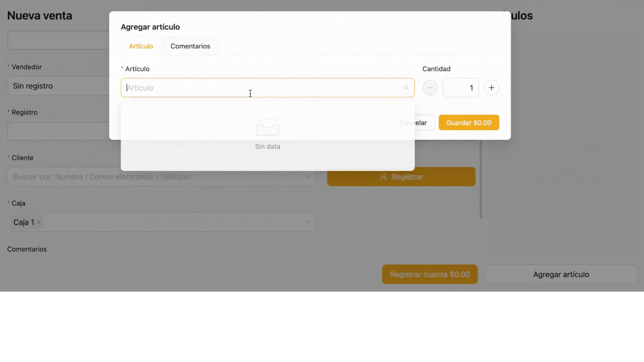Click the user icon on Registrar button
The width and height of the screenshot is (644, 362).
tap(384, 177)
